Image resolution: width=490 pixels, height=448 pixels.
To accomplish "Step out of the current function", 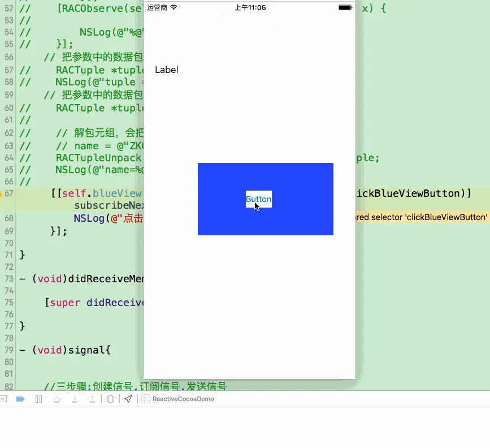I will click(93, 399).
